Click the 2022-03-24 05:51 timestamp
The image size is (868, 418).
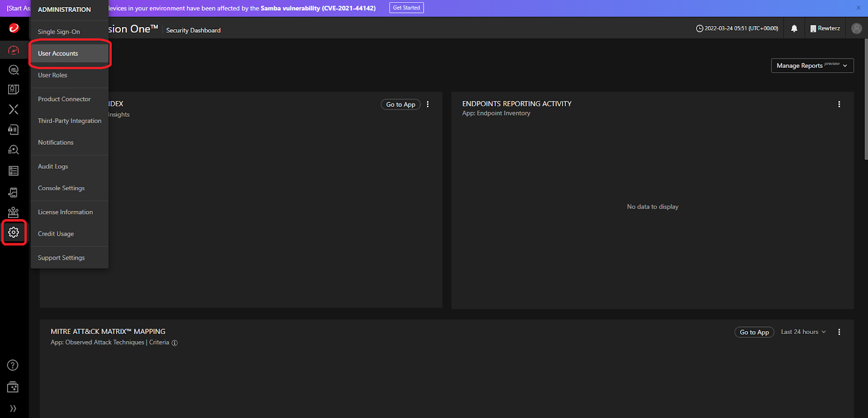[x=741, y=29]
